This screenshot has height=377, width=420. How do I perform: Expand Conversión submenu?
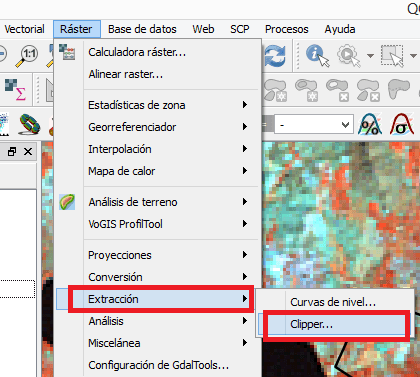157,277
